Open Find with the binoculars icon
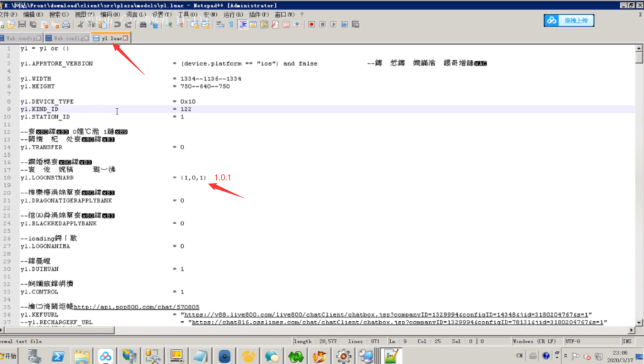Screen dimensions: 644x364 143,25
